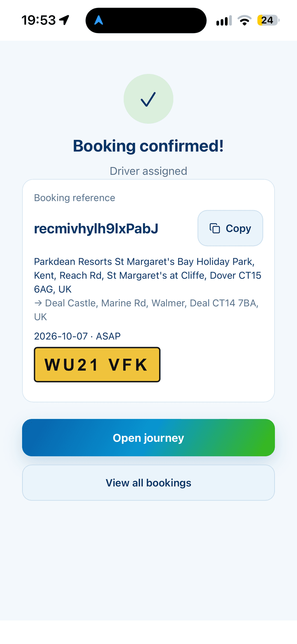Tap the copy icon beside booking reference

(215, 228)
